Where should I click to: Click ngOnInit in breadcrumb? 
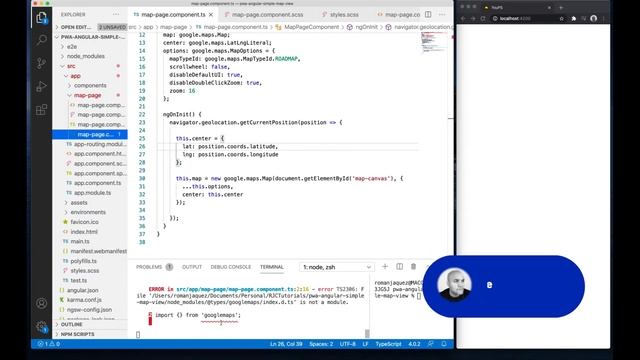367,27
